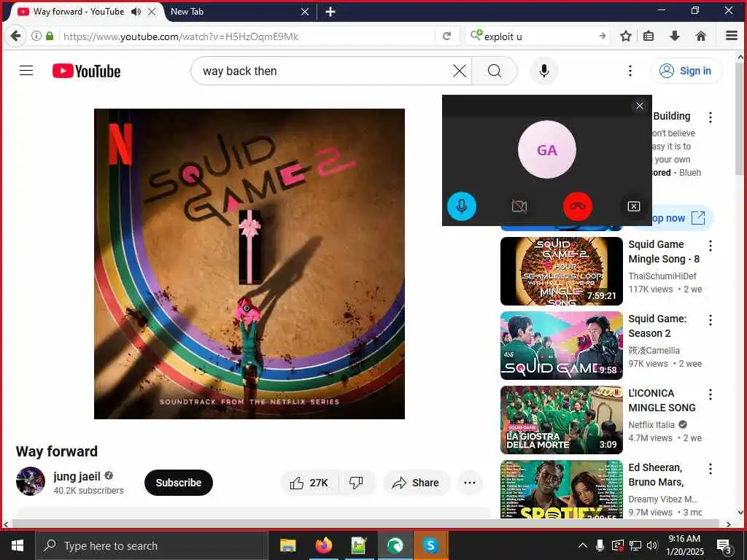Mute tab audio via speaker icon
Screen dimensions: 747x560
pos(136,12)
